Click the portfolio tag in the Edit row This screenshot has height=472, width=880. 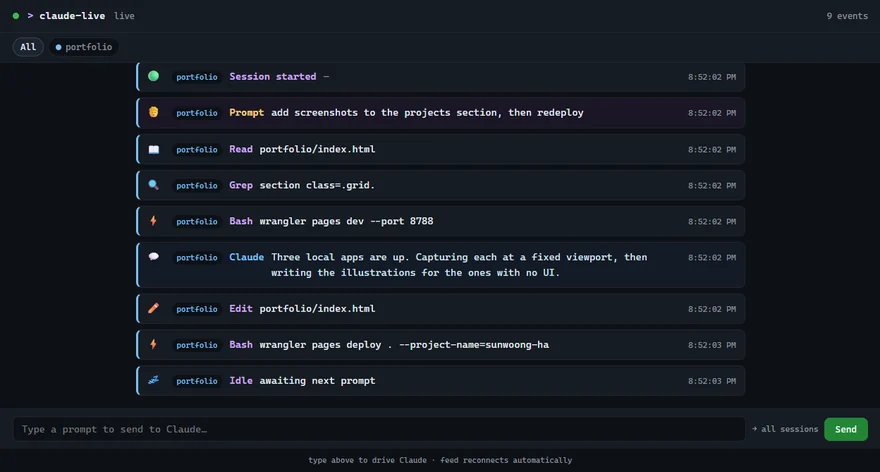tap(196, 309)
